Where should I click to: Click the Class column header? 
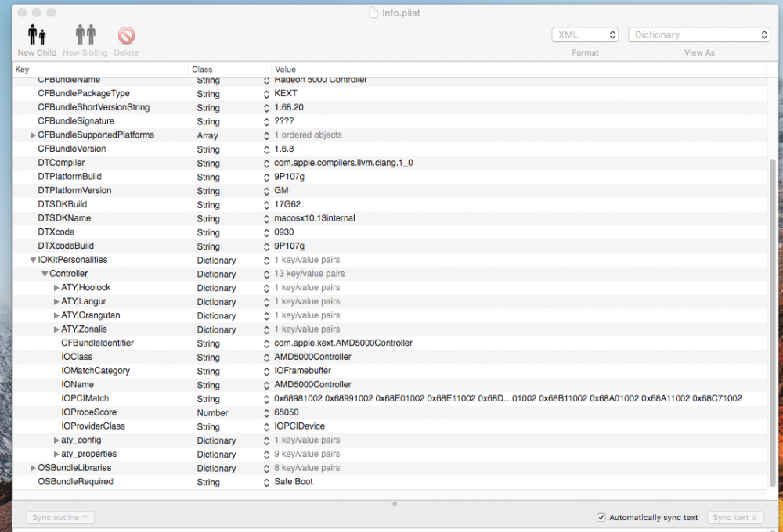[x=230, y=70]
